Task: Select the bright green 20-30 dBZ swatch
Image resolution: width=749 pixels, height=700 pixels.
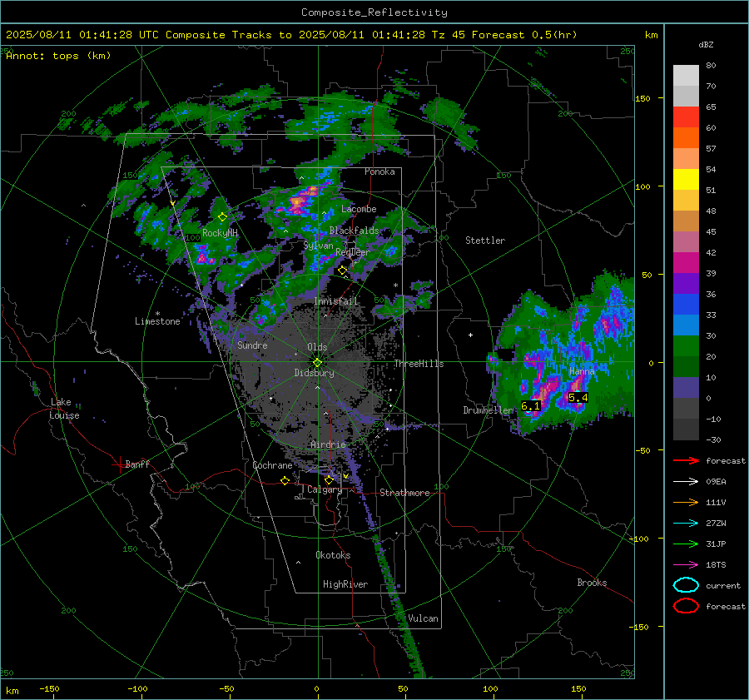Action: click(x=686, y=346)
